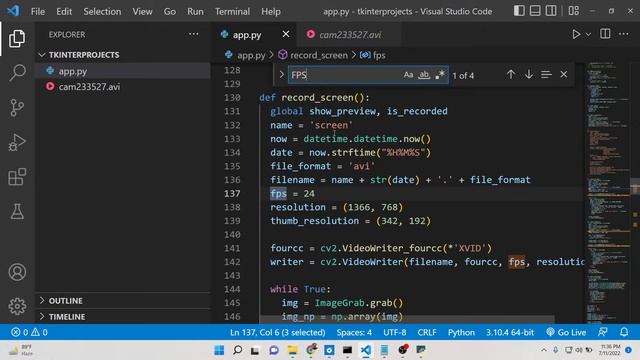Open the feedback icon in status bar
The image size is (640, 360).
point(603,332)
